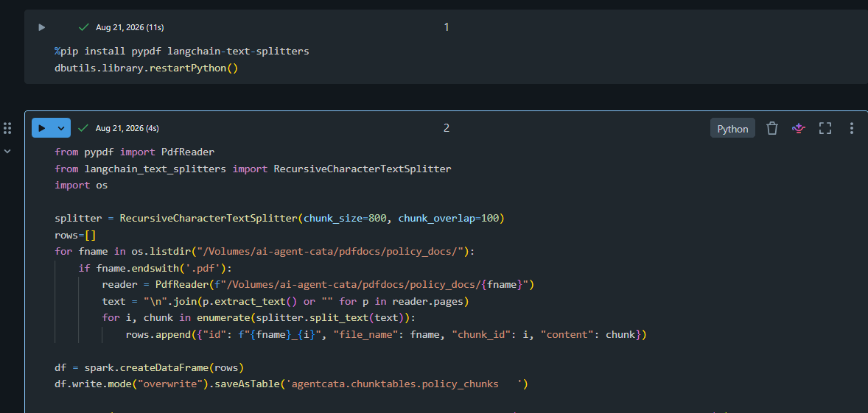Run cell 2 with the blue play button

tap(41, 128)
